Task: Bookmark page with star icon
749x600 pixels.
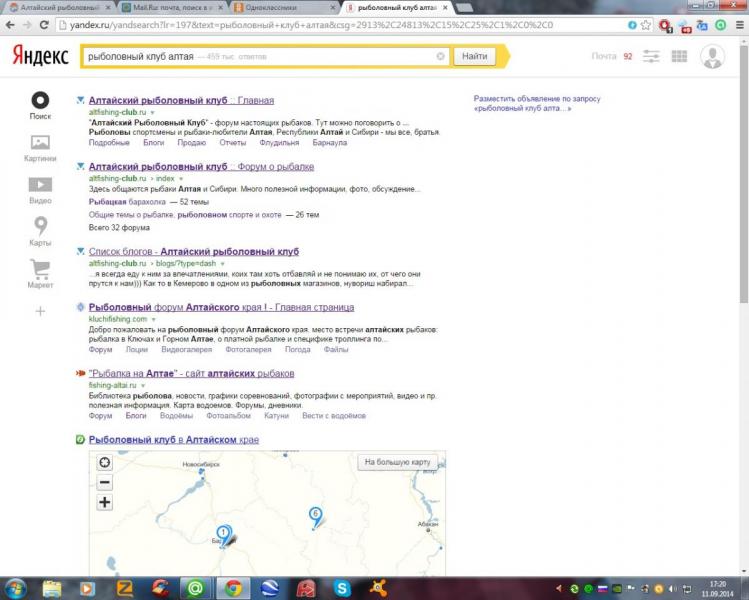Action: coord(646,25)
